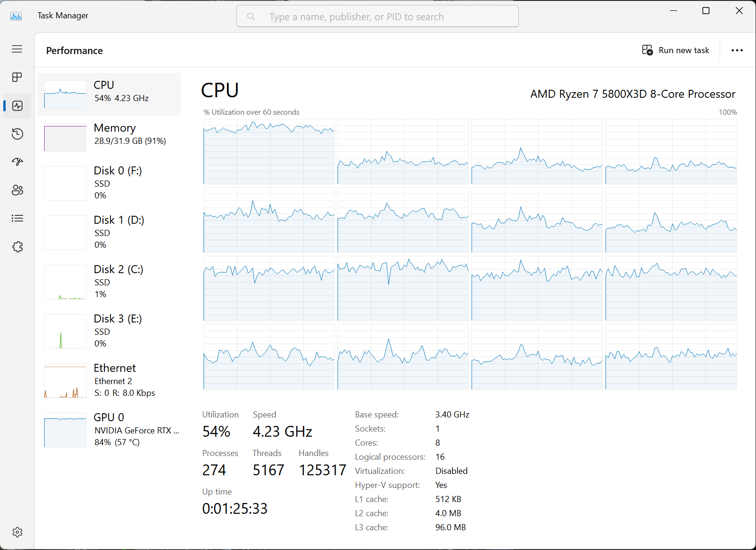Minimize the Task Manager window
The image size is (756, 550).
pyautogui.click(x=673, y=10)
